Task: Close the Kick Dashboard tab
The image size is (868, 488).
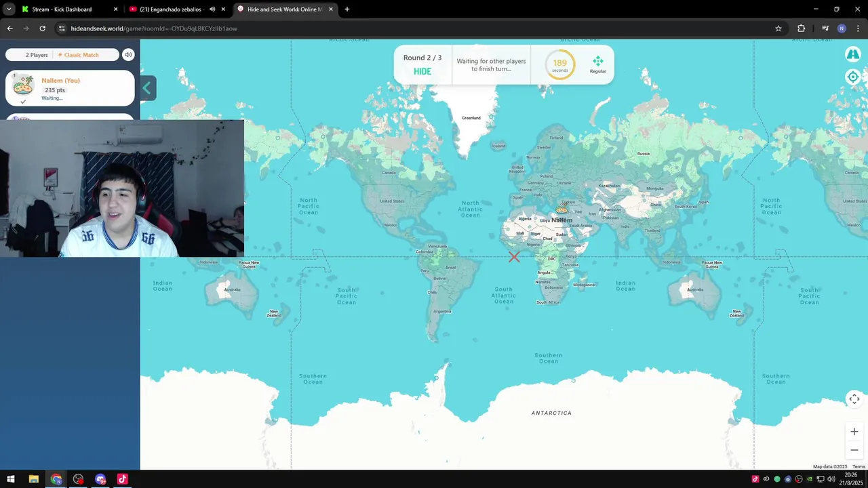Action: click(115, 9)
